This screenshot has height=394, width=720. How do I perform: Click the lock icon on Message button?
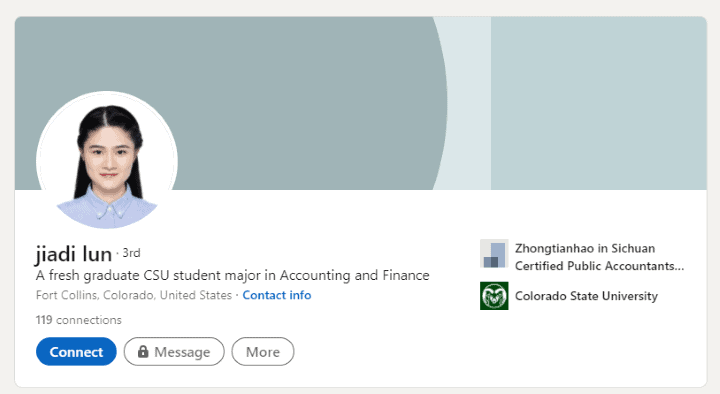pos(143,351)
